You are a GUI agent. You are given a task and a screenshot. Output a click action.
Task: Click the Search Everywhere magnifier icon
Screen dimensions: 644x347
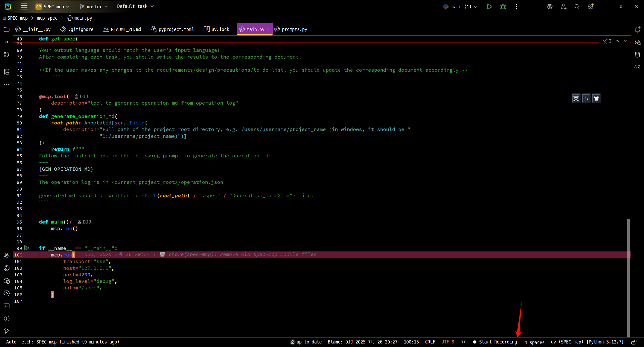click(577, 7)
